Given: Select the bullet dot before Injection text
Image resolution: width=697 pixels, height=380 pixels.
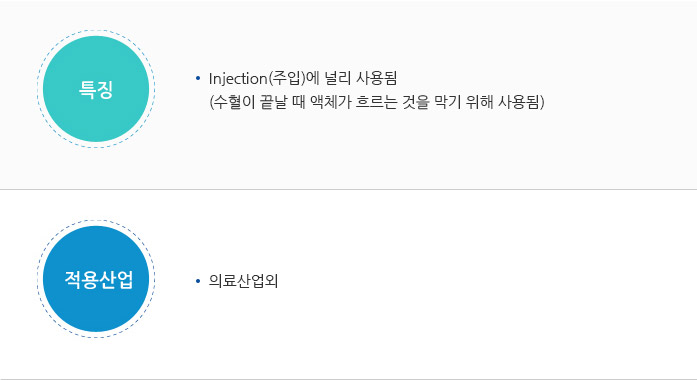Looking at the screenshot, I should point(198,79).
